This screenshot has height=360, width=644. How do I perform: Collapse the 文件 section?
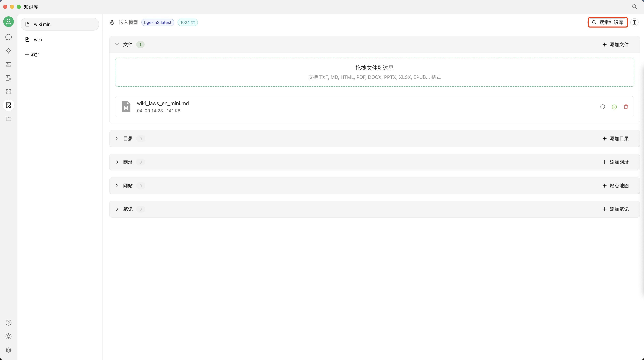117,45
